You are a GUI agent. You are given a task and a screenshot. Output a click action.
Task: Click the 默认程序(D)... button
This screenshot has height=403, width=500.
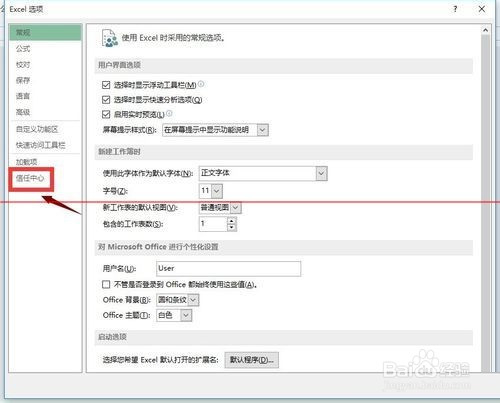251,360
